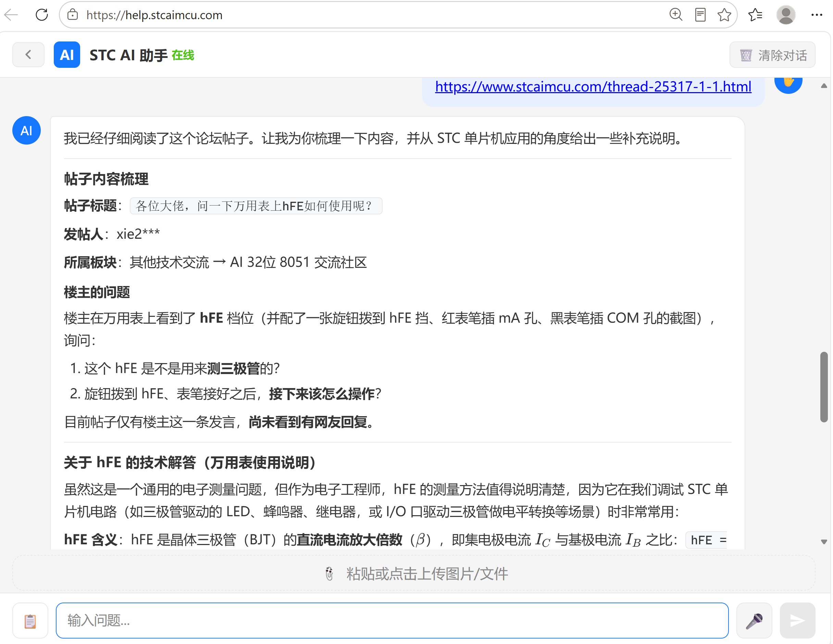The image size is (833, 644).
Task: Open the browser profile avatar
Action: [x=786, y=15]
